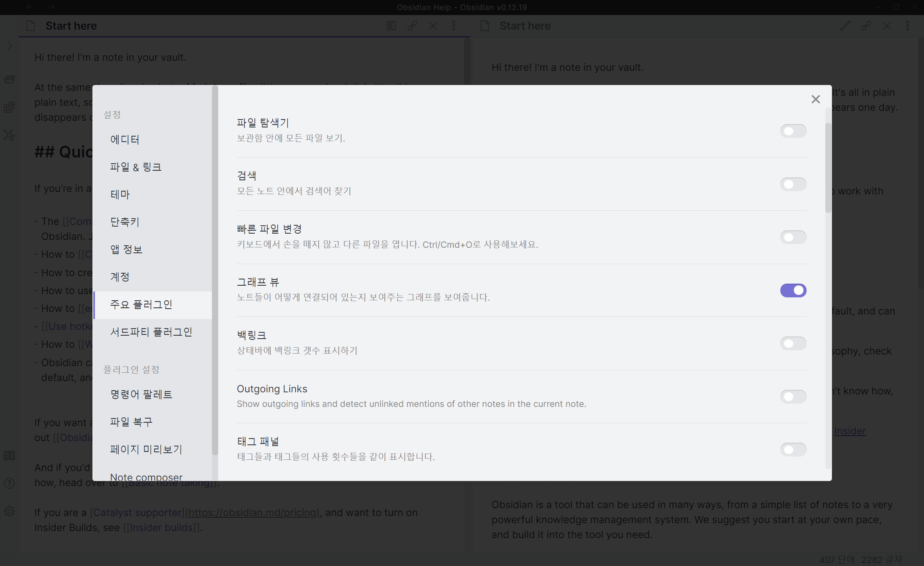924x566 pixels.
Task: Click the settings content scrollbar thumb
Action: pos(828,167)
